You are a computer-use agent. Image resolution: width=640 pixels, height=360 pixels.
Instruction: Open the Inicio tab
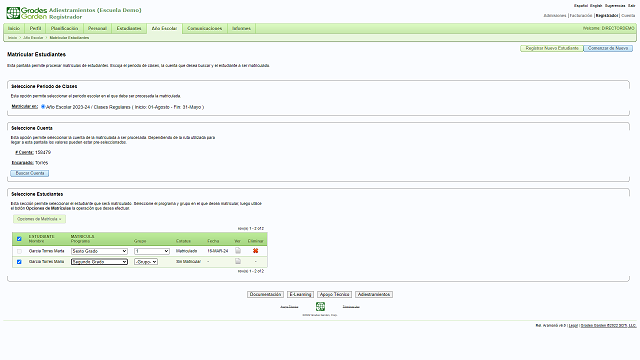click(14, 28)
